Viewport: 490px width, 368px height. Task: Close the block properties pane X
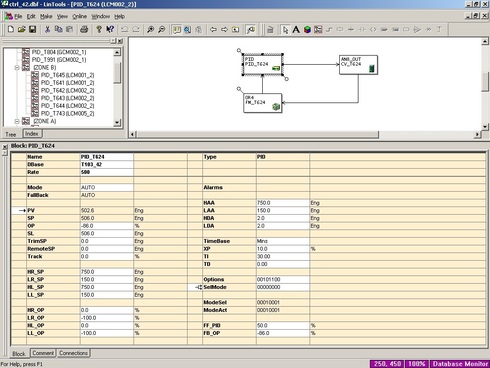tap(5, 146)
